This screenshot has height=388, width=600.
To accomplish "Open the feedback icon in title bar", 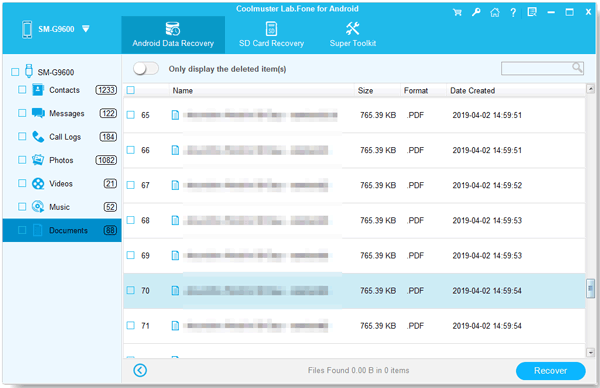I will [532, 12].
